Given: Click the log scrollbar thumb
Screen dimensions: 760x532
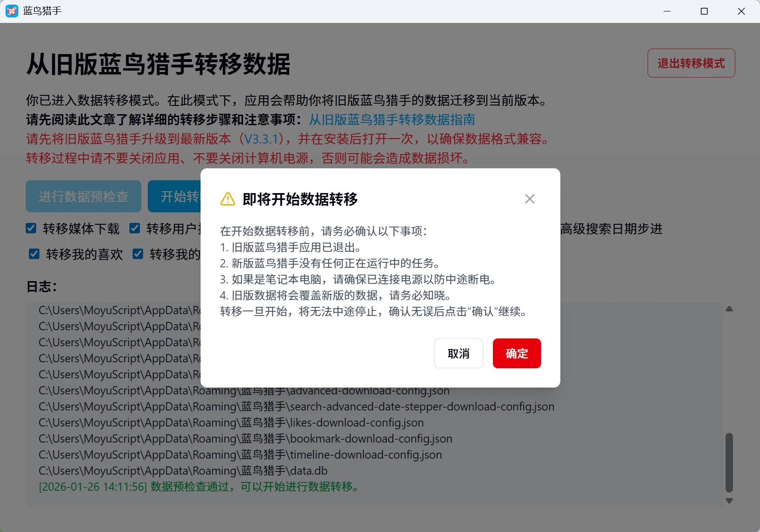Looking at the screenshot, I should (729, 462).
